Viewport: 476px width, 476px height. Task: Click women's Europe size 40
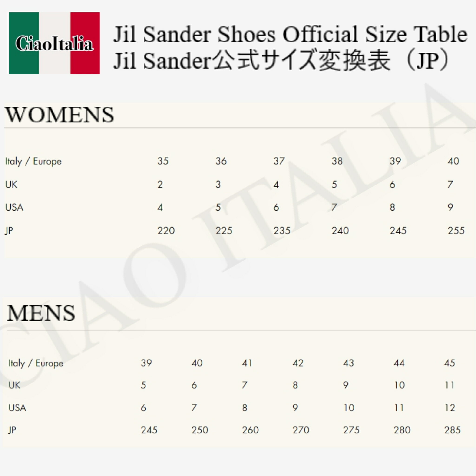coord(453,161)
